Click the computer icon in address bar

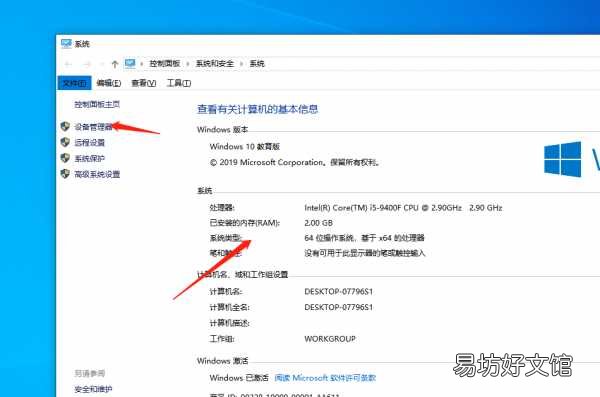(x=130, y=63)
